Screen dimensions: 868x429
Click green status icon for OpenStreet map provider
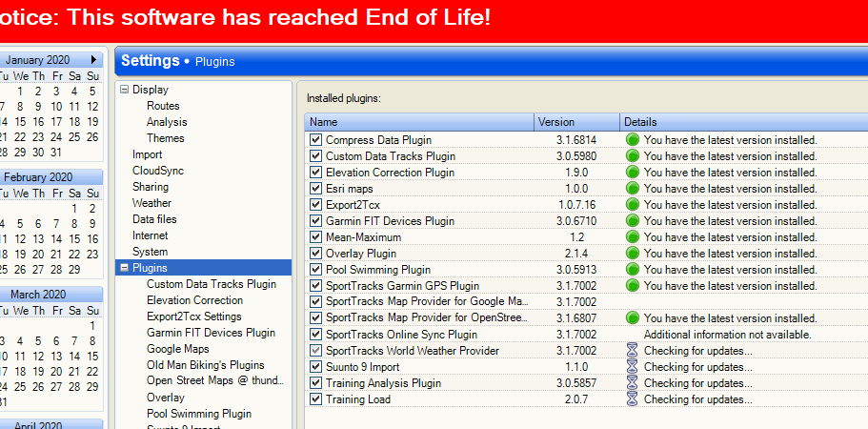pyautogui.click(x=632, y=317)
